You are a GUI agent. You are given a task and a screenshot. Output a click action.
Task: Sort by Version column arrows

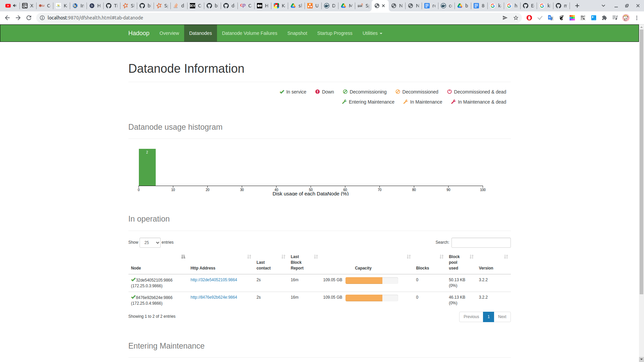[506, 257]
